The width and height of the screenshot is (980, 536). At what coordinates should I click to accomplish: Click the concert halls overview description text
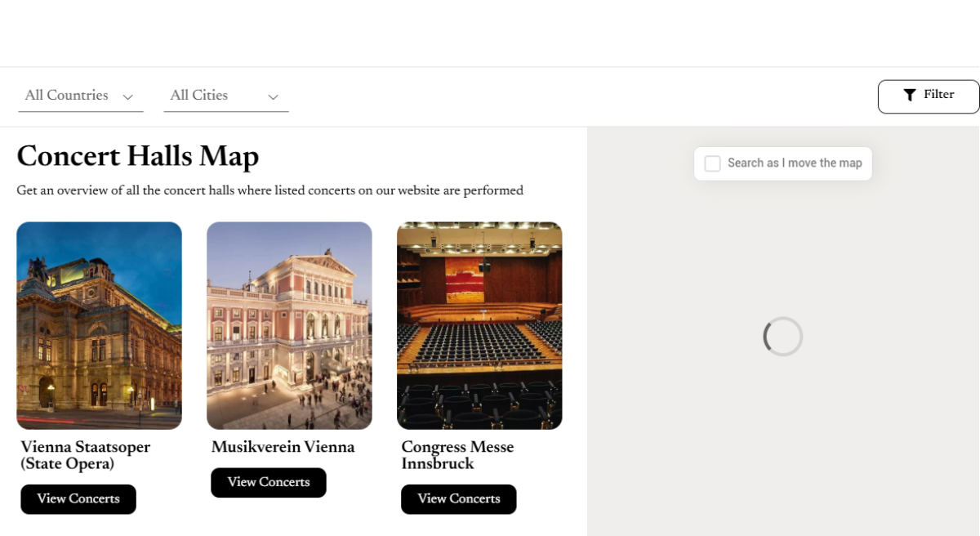tap(269, 191)
